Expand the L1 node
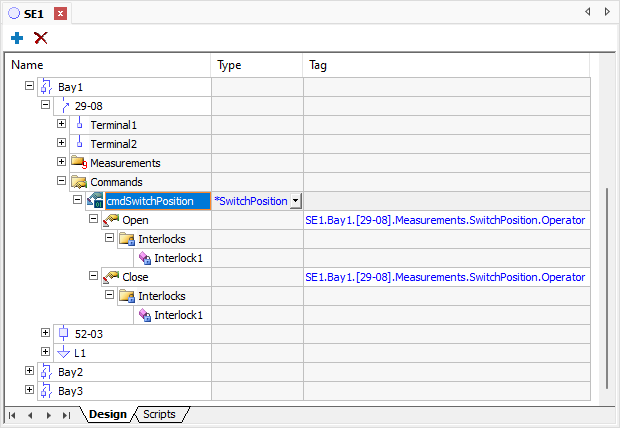The width and height of the screenshot is (620, 428). coord(45,351)
